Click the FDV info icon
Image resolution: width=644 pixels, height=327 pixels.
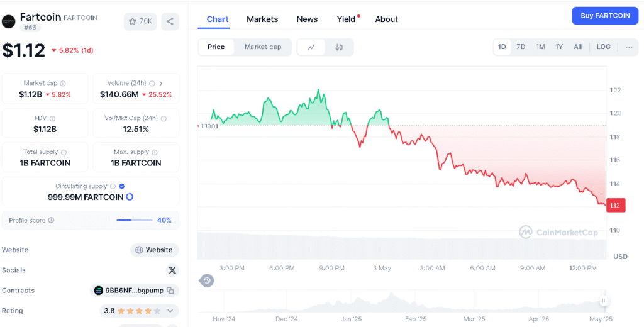coord(52,118)
